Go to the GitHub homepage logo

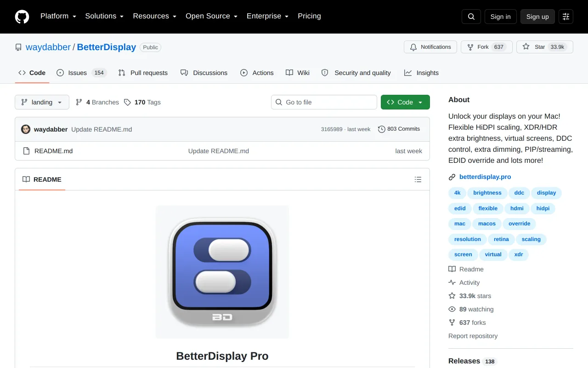(x=22, y=17)
